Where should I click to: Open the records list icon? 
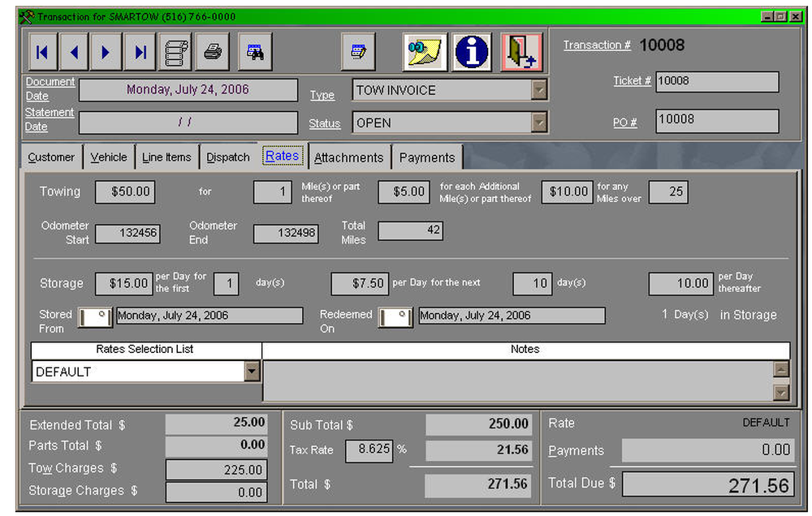tap(175, 51)
